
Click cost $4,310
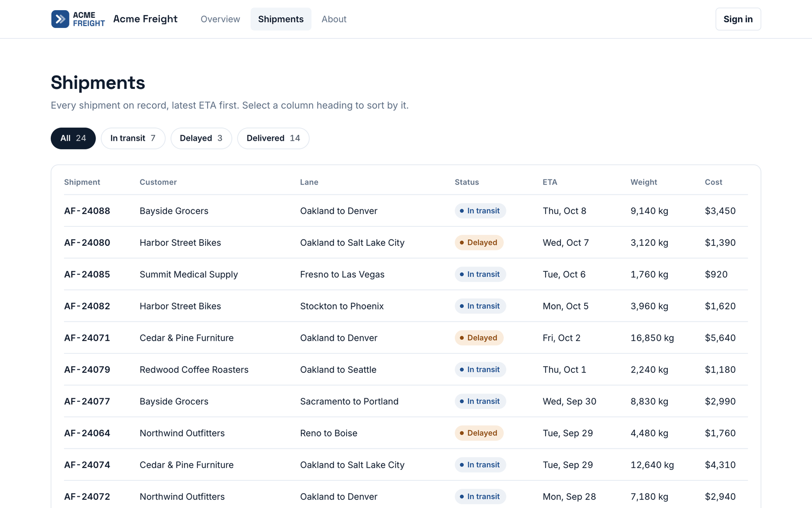point(720,465)
